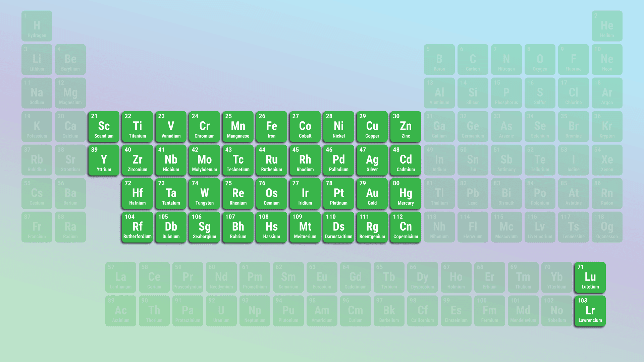The height and width of the screenshot is (362, 644).
Task: Select the dimmed Oganesson tile
Action: (x=607, y=227)
